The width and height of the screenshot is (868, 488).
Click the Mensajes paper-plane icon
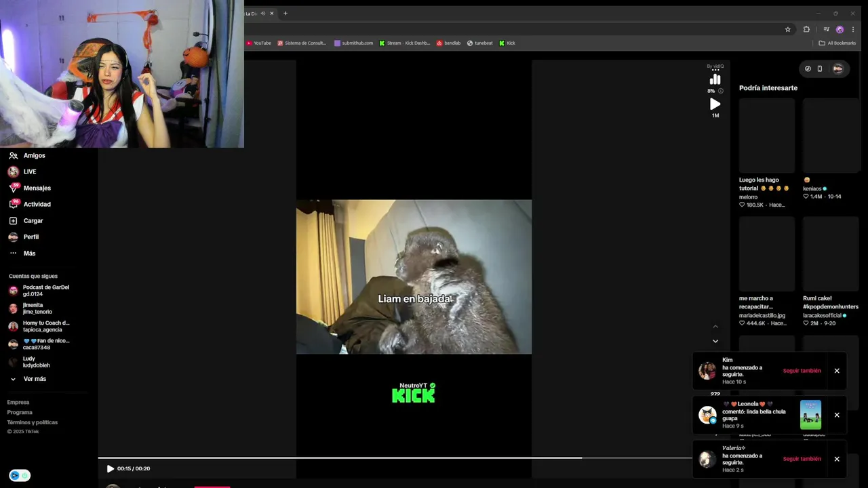tap(13, 188)
